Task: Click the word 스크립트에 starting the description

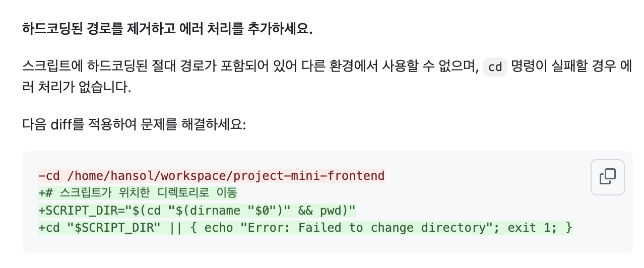Action: point(46,66)
